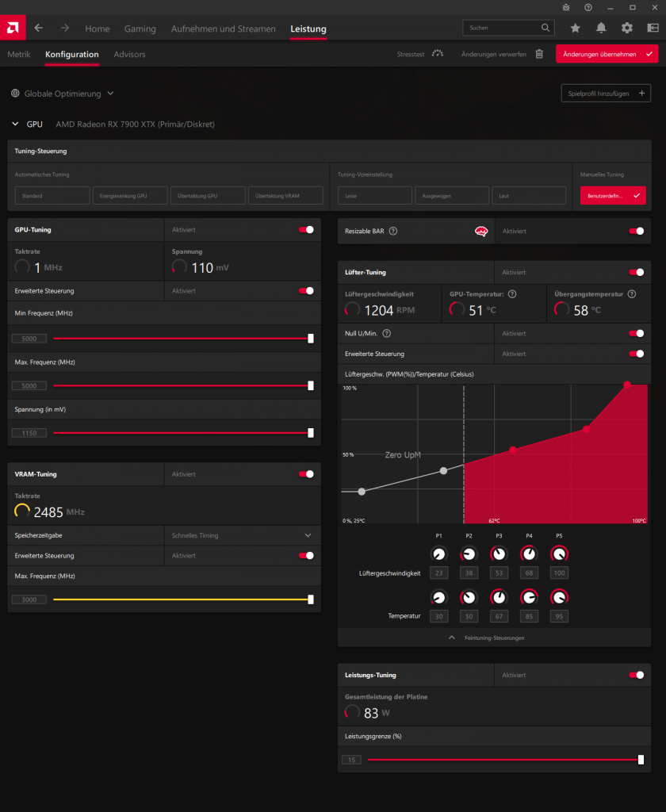
Task: Click P1 fan speed knob
Action: [x=438, y=554]
